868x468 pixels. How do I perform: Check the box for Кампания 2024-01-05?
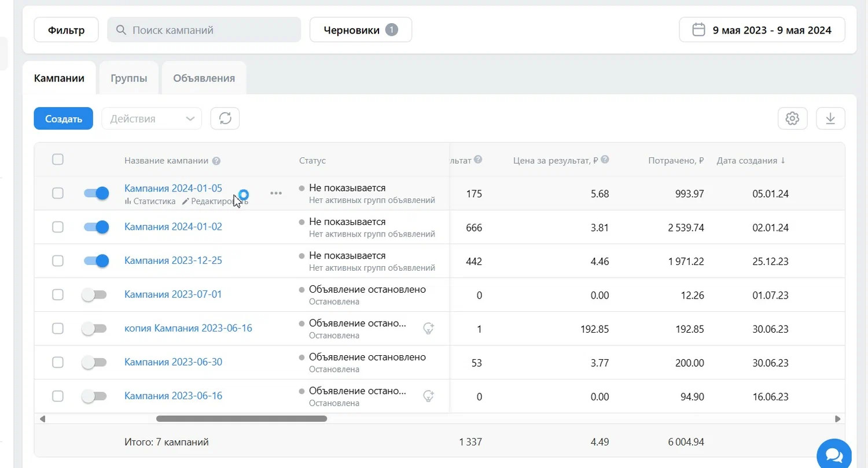coord(58,193)
